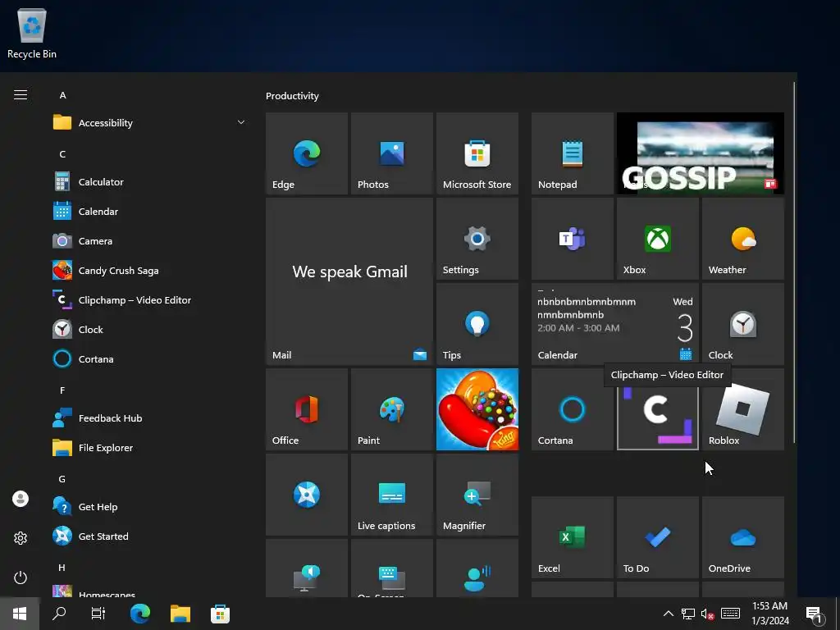Launch Cortana from the app list

coord(150,359)
